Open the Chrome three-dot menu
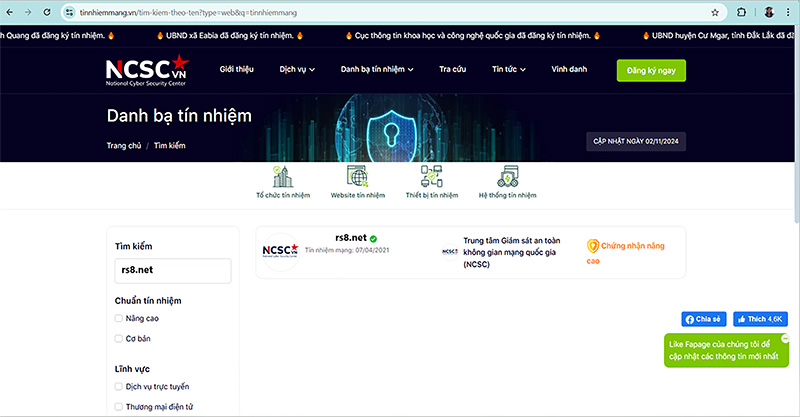 (788, 12)
